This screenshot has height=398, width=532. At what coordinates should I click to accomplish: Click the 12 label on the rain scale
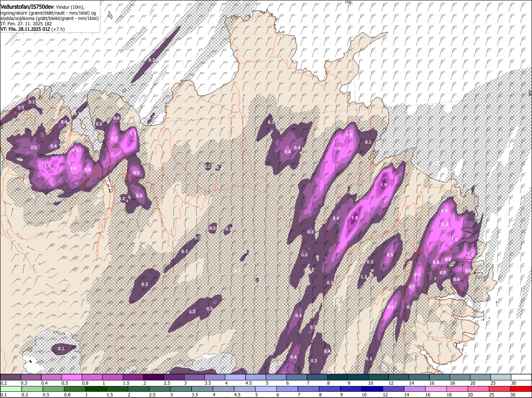tap(385, 395)
